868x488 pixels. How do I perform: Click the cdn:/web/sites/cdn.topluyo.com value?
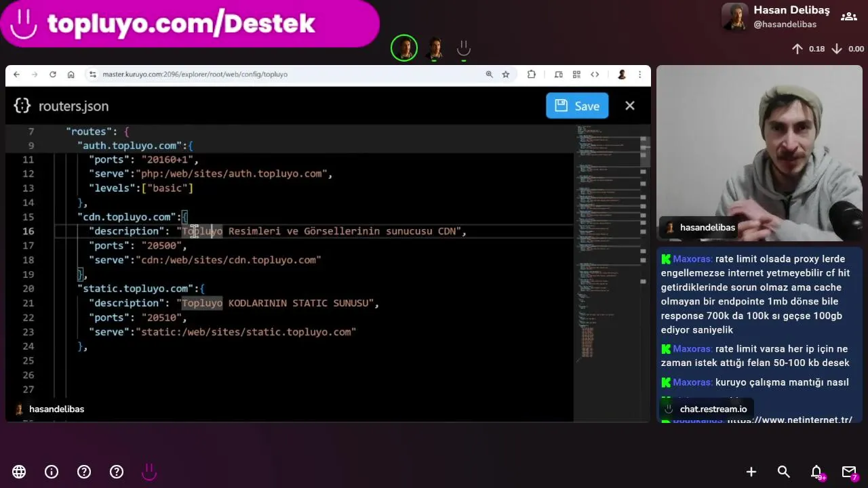(229, 260)
